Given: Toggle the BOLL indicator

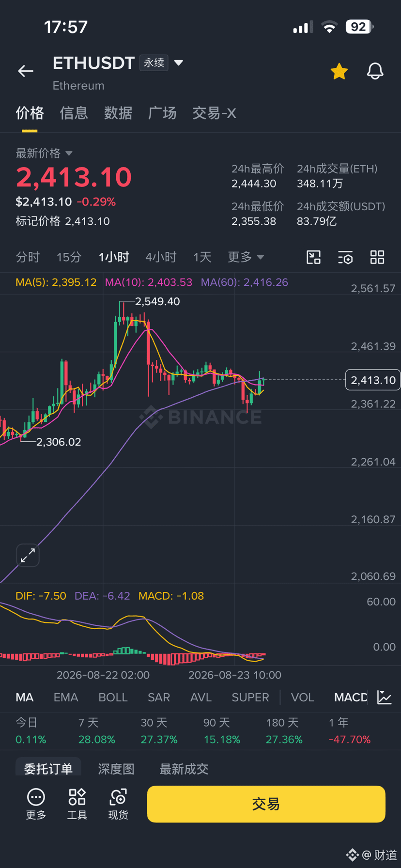Looking at the screenshot, I should [113, 697].
